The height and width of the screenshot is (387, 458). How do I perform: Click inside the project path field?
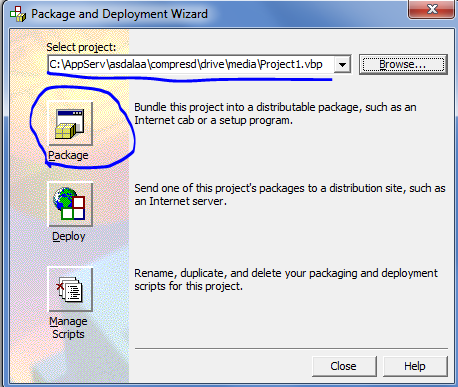[x=191, y=64]
